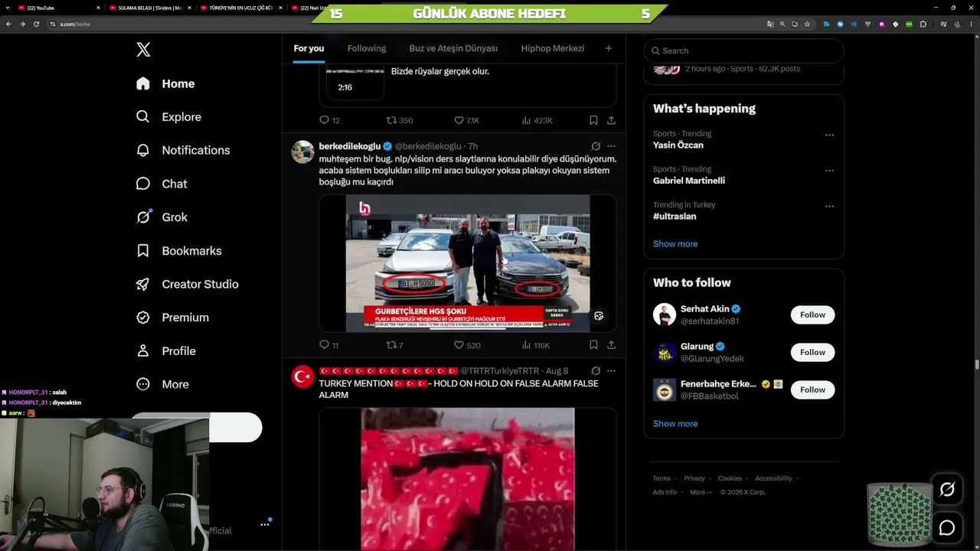Open Grok actions on TRTRTurkiyeTRTR's post
The height and width of the screenshot is (551, 980).
point(596,371)
